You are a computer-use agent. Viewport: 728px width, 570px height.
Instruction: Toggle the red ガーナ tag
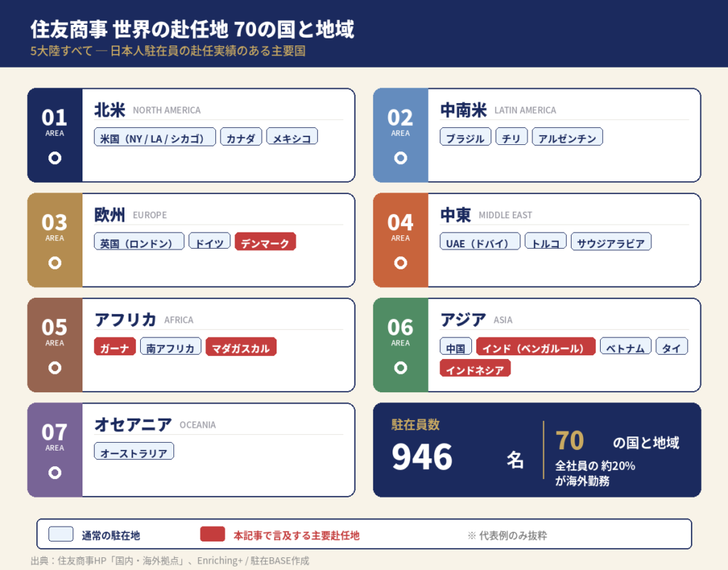coord(114,348)
